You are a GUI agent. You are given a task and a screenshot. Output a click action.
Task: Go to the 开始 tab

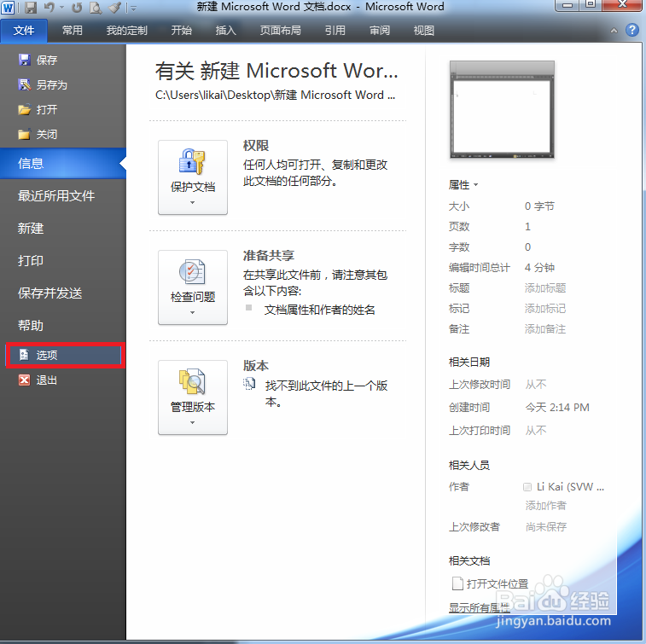coord(181,31)
